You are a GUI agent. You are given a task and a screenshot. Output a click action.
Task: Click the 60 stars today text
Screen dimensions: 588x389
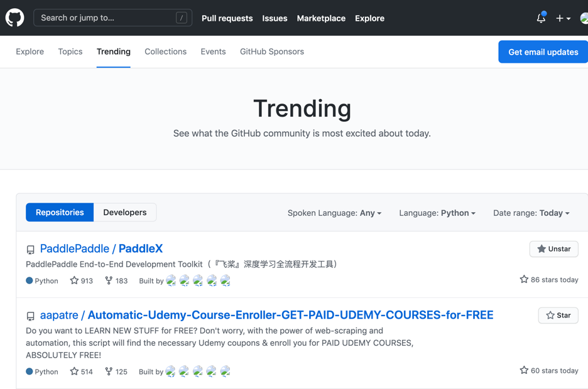(549, 370)
